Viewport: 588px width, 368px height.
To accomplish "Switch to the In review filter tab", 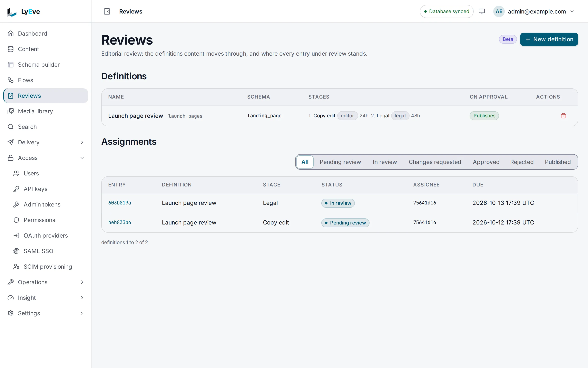I will pos(385,162).
